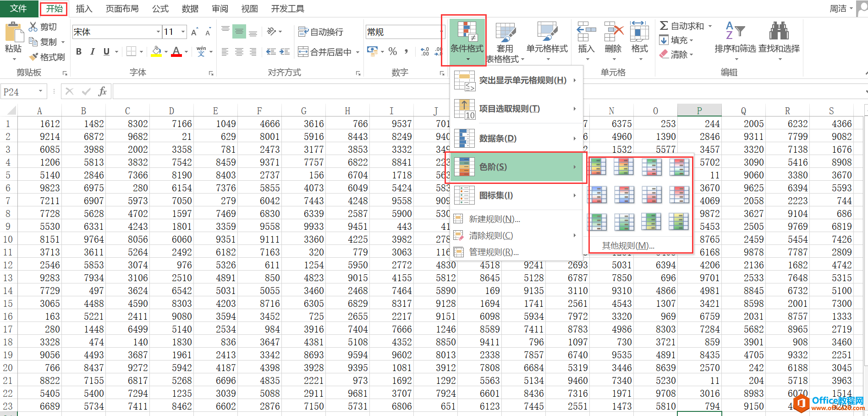The width and height of the screenshot is (868, 416).
Task: Click the Insert cells (插入) icon
Action: [586, 32]
